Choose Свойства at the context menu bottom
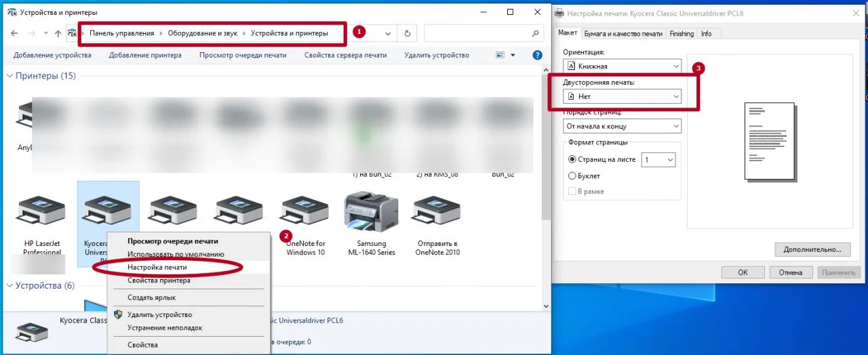Screen dimensions: 868x355 [190, 345]
